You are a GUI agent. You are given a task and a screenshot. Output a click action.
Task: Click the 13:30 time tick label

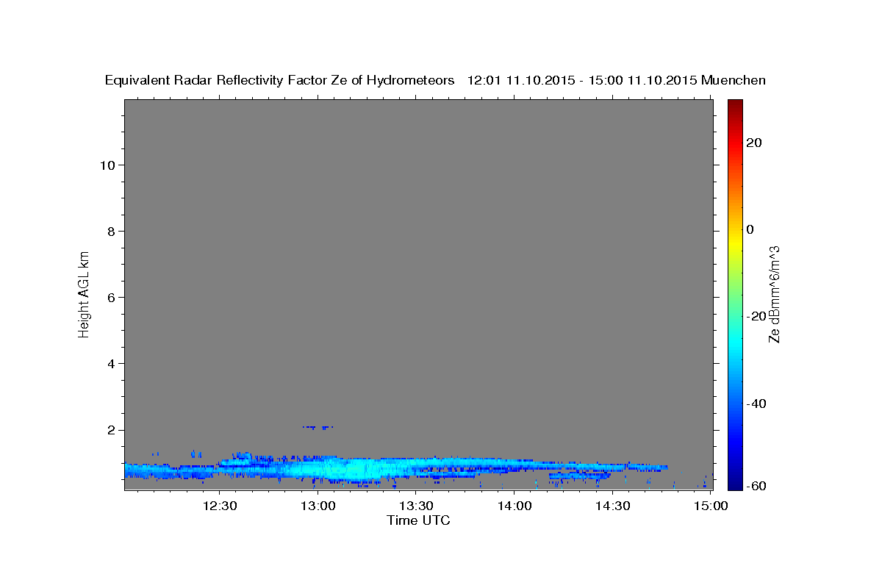416,506
